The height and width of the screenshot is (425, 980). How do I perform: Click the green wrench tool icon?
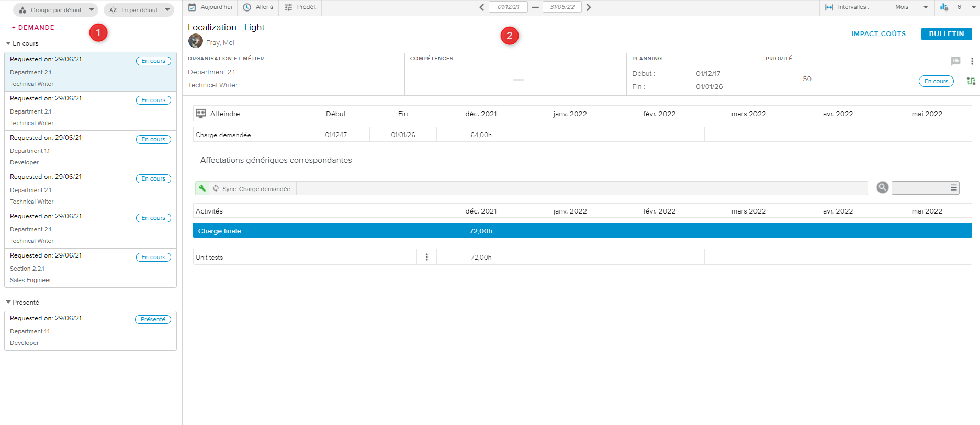point(202,188)
